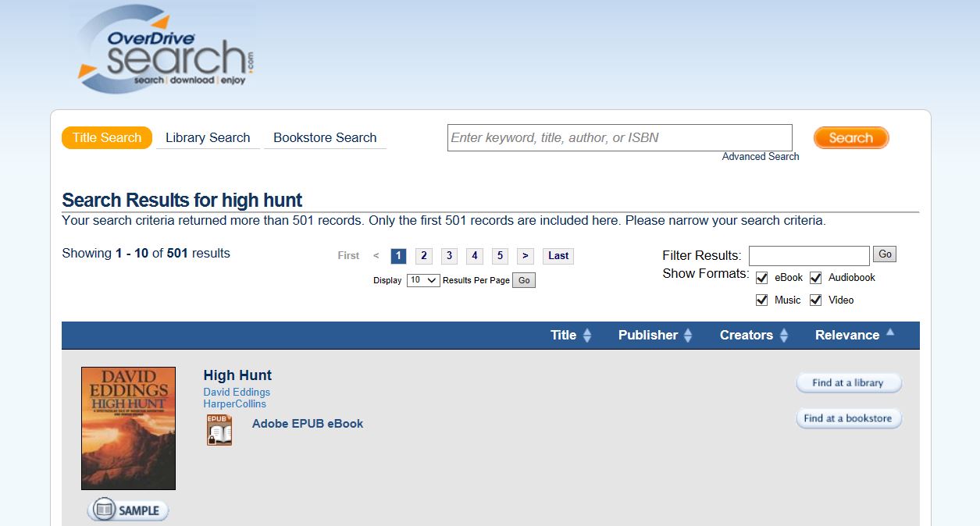Sort results by Creators arrows
Viewport: 980px width, 526px height.
784,335
